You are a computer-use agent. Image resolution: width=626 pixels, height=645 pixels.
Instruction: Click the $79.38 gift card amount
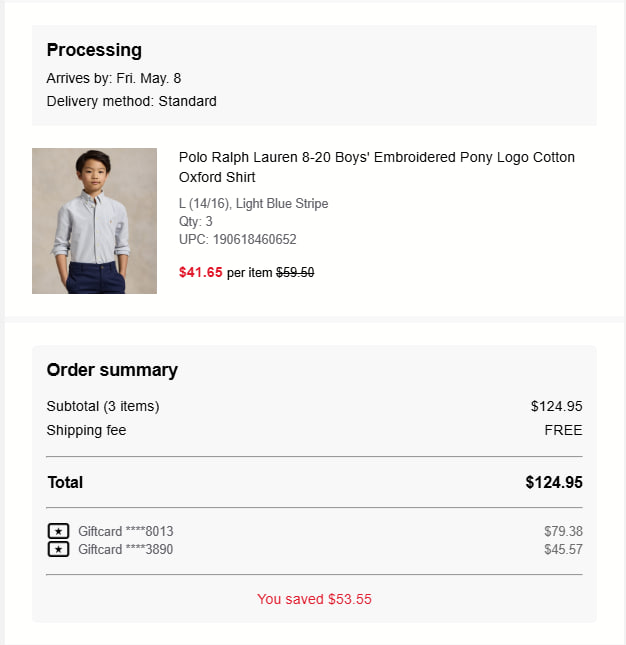pos(563,531)
